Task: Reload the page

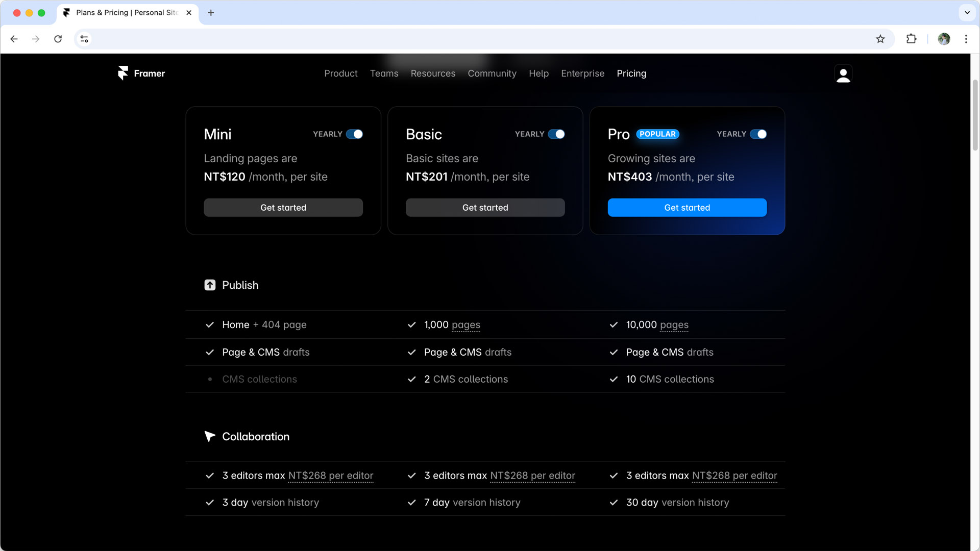Action: point(58,39)
